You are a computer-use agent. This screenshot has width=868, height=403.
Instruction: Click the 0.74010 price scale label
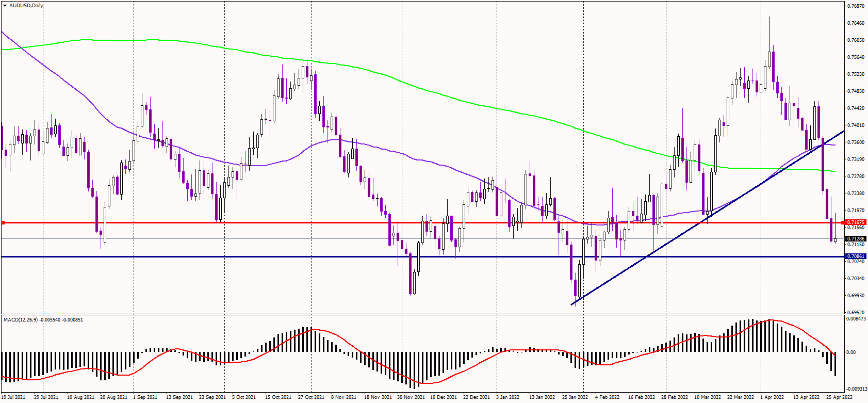click(856, 125)
